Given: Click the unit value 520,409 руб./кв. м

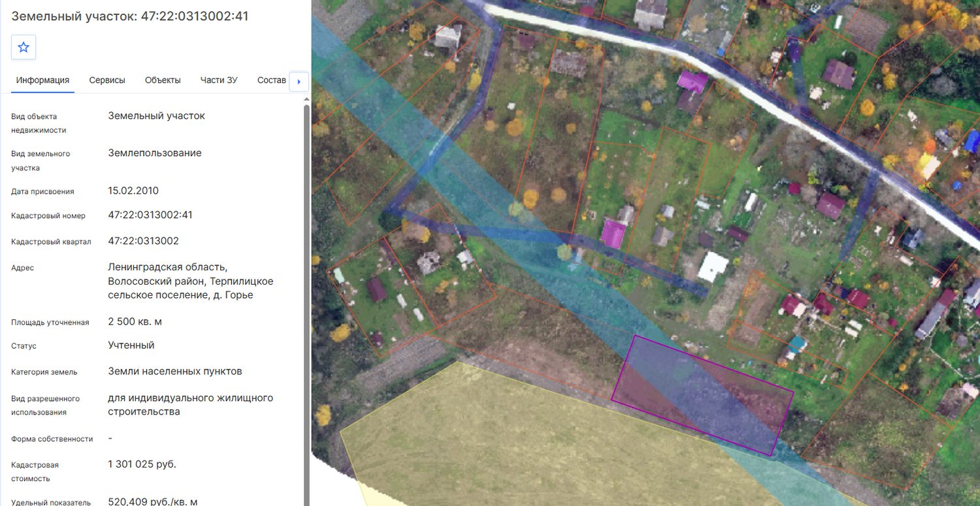Looking at the screenshot, I should pos(153,501).
